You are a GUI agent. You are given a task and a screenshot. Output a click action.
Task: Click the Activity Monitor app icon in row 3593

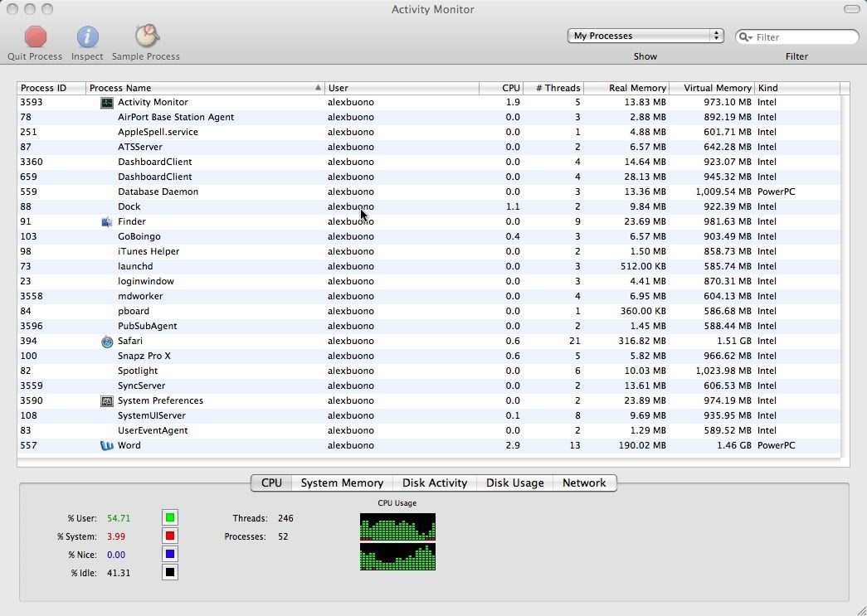point(107,103)
